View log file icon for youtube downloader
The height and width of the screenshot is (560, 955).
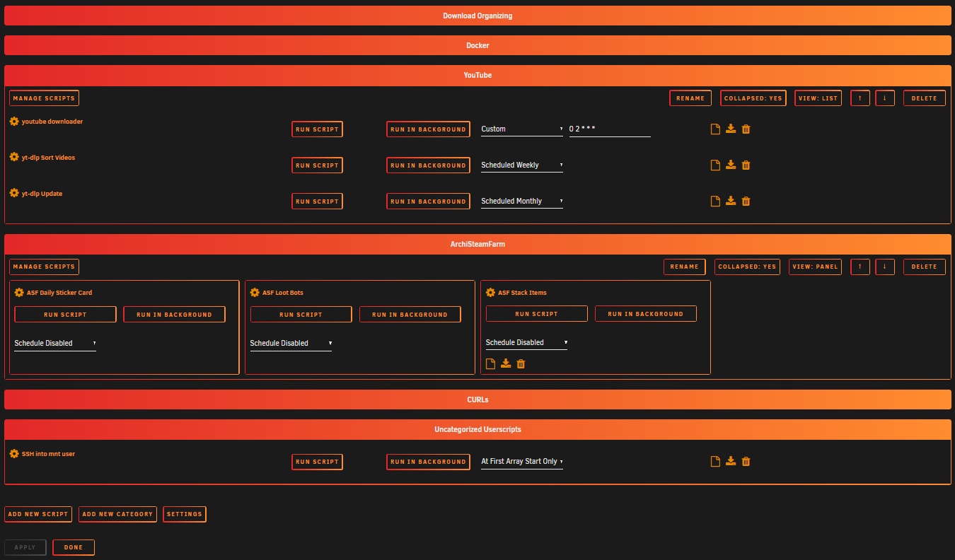(715, 129)
